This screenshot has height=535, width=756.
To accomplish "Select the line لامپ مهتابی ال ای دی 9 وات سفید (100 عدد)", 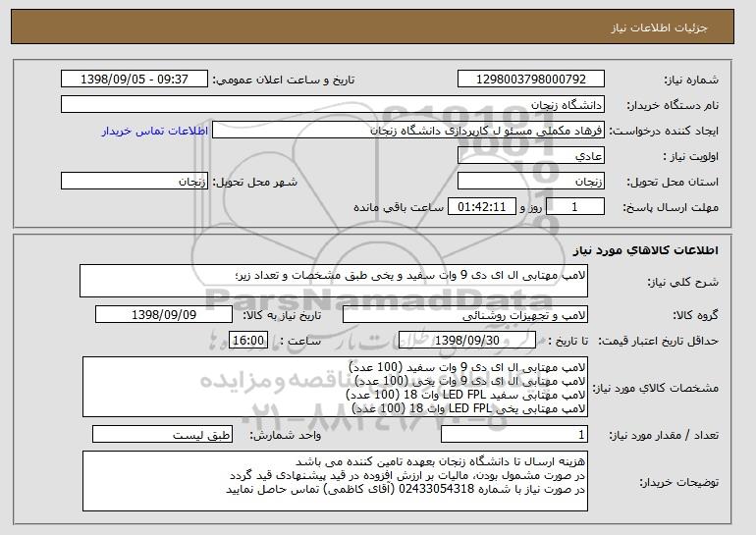I will coord(467,367).
